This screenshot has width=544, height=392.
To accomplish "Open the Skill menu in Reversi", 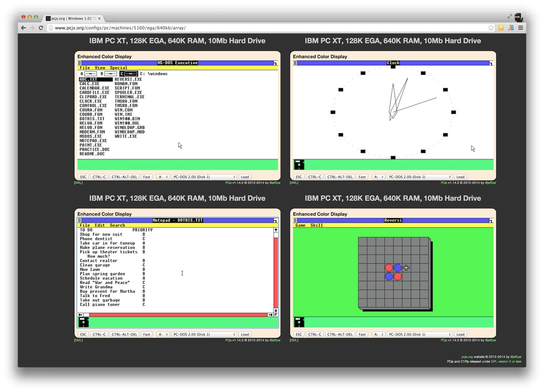I will [x=316, y=226].
